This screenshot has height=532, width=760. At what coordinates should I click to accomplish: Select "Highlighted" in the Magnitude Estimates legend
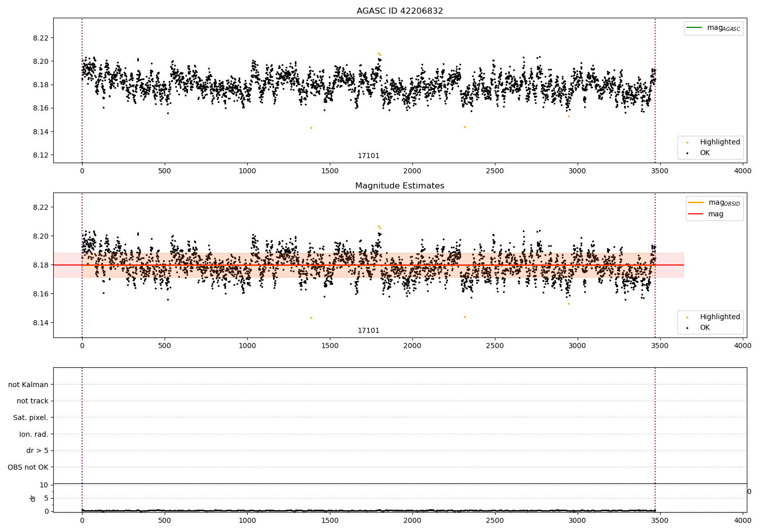[720, 317]
